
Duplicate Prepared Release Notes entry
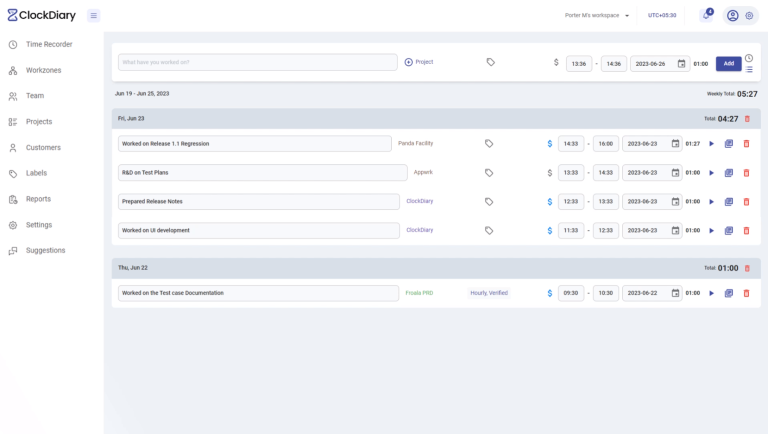point(729,202)
